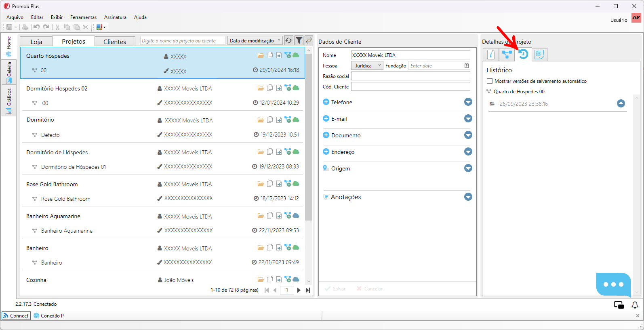
Task: Click the Connect button
Action: click(x=16, y=315)
